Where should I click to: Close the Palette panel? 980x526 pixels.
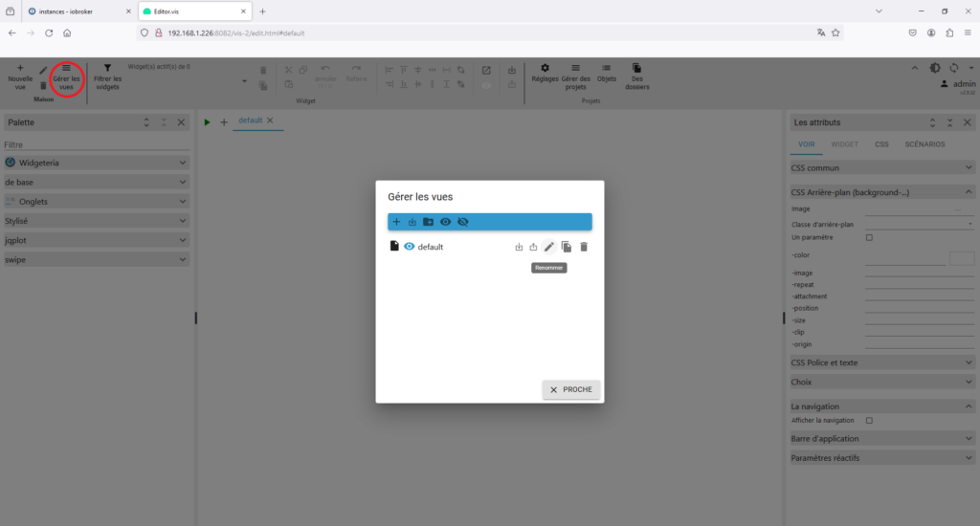click(181, 122)
